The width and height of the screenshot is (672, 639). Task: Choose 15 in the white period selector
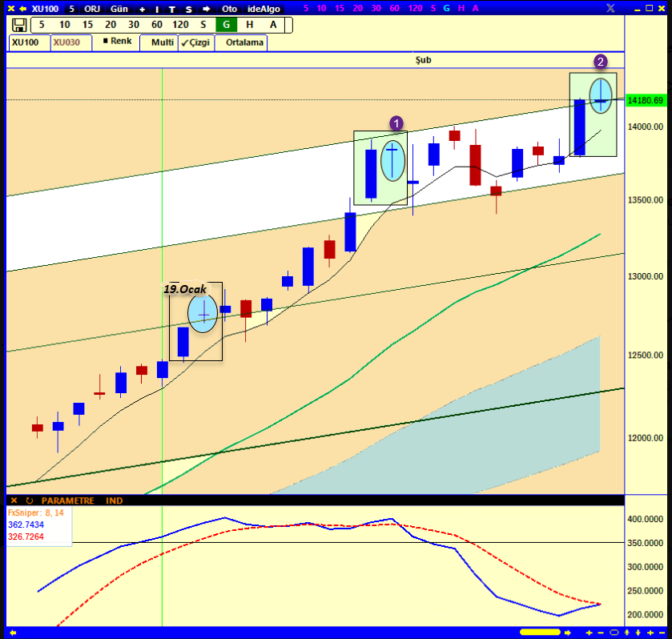coord(87,25)
